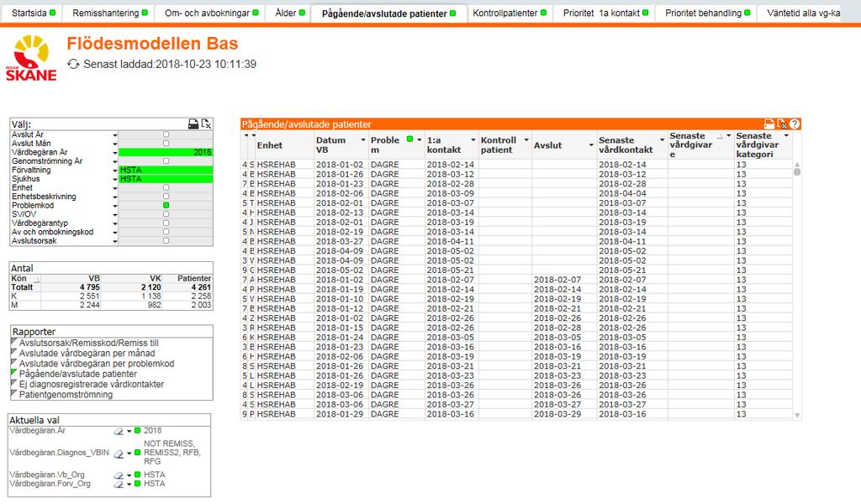Toggle the Avslutsorsak selection indicator

[x=166, y=241]
